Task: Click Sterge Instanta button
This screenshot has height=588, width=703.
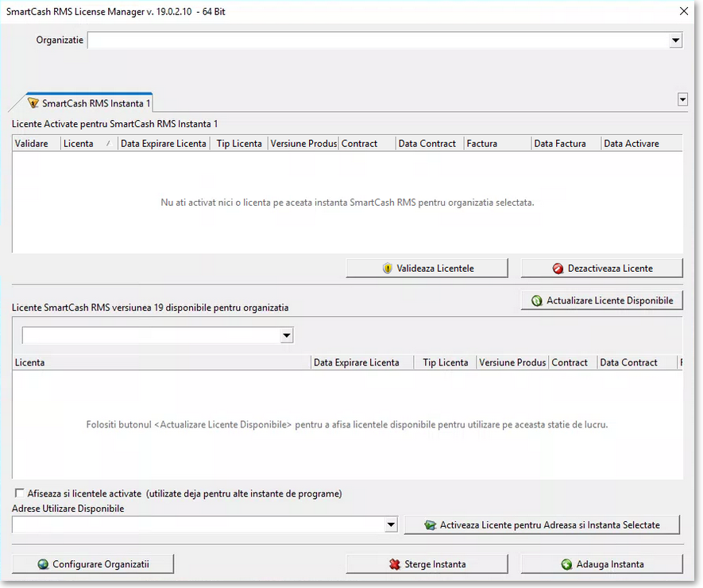Action: tap(427, 564)
